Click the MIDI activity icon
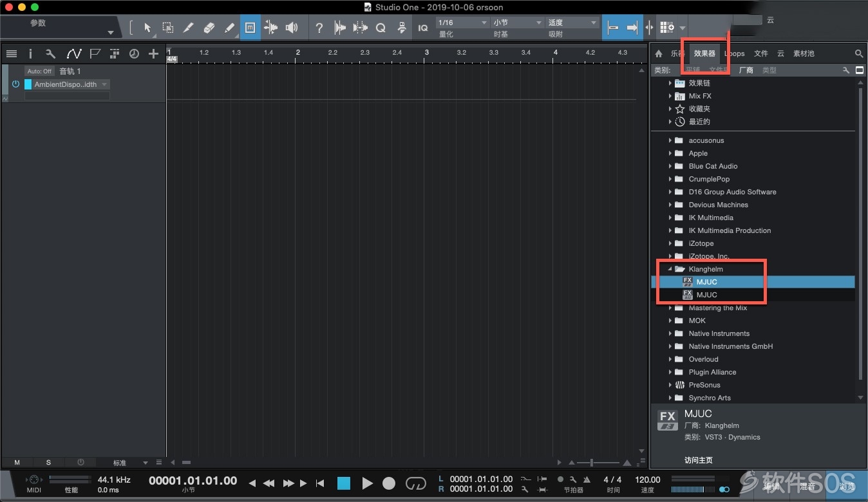 [33, 479]
